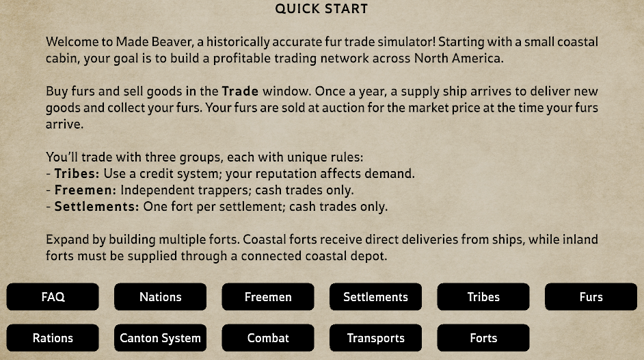
Task: Open the FAQ help topic
Action: (x=53, y=297)
